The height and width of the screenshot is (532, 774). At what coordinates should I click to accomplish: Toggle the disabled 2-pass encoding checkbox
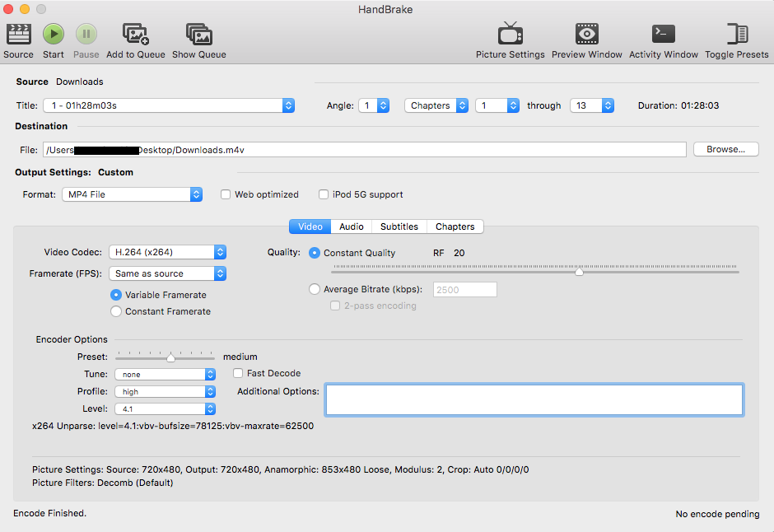[335, 306]
